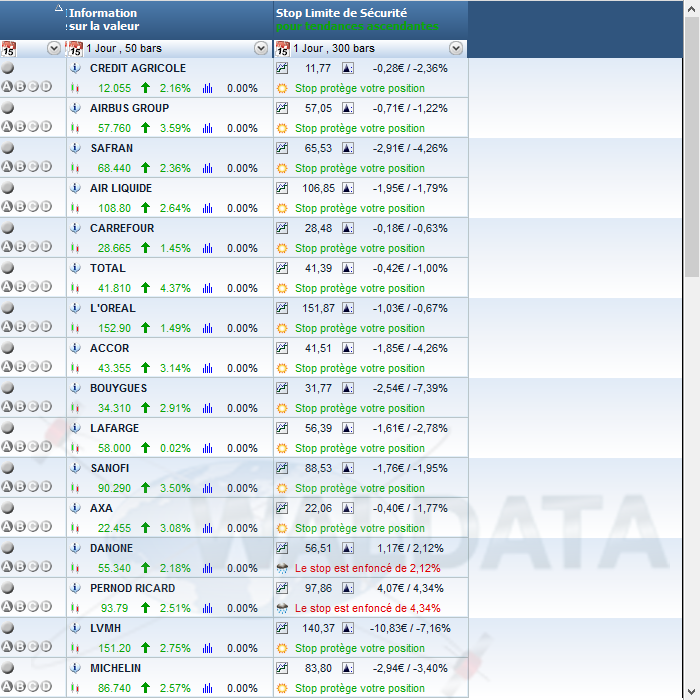Click 'Le stop est enfoncé de 2,12%'

368,568
